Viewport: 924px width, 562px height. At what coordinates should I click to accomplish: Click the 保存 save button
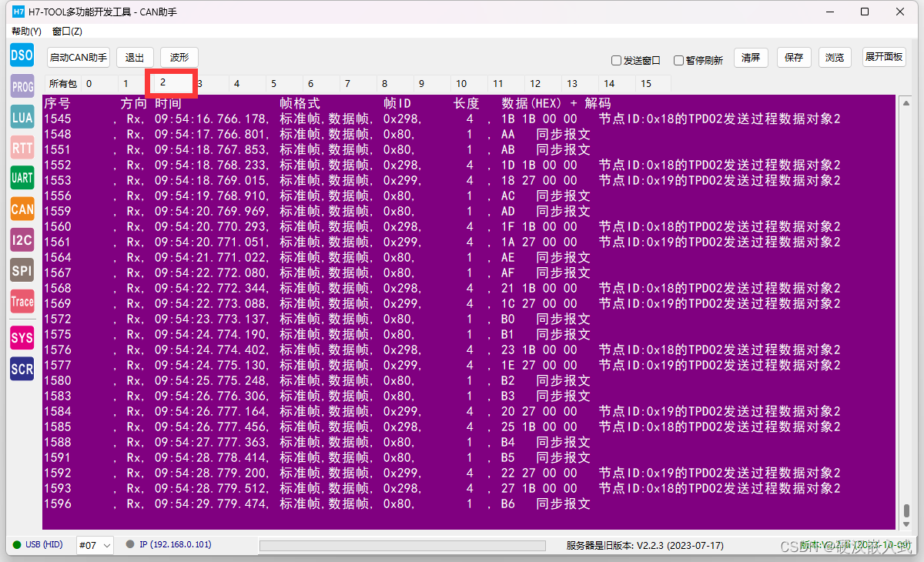point(794,57)
